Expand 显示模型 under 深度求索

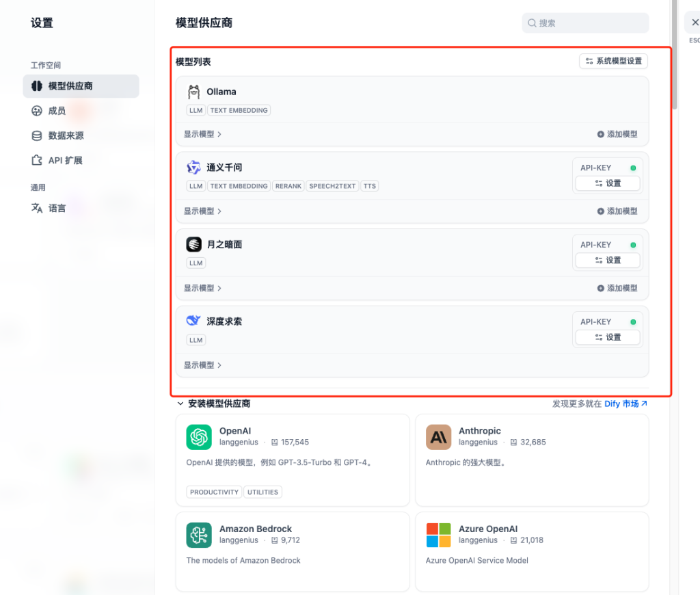pyautogui.click(x=202, y=365)
